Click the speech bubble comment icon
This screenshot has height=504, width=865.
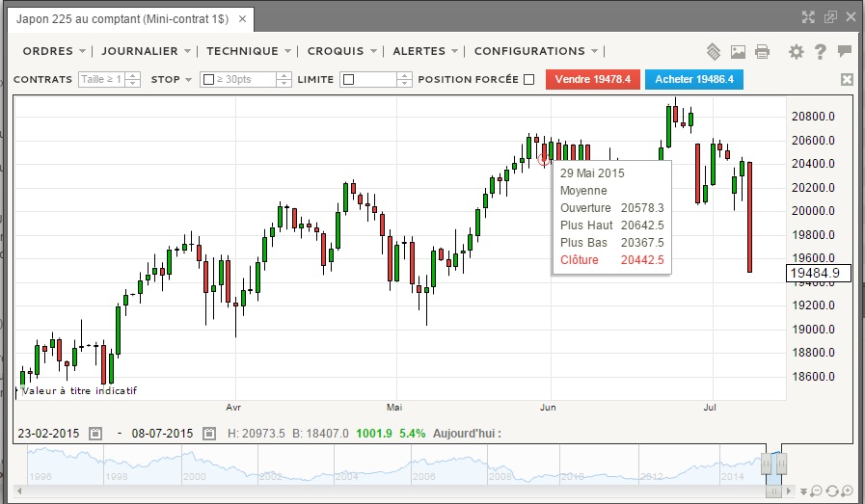coord(845,52)
